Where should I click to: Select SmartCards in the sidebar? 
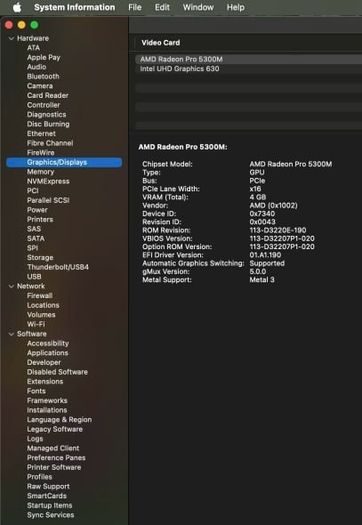pos(47,496)
